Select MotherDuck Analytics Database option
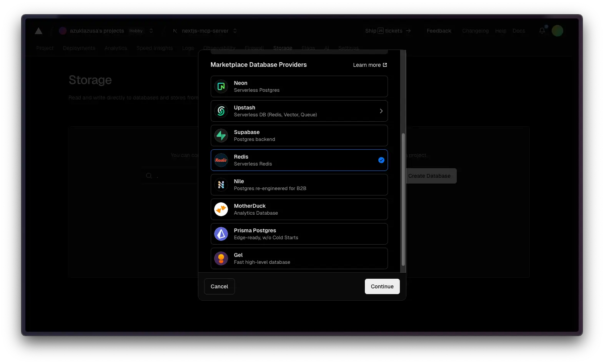This screenshot has height=364, width=604. coord(299,209)
